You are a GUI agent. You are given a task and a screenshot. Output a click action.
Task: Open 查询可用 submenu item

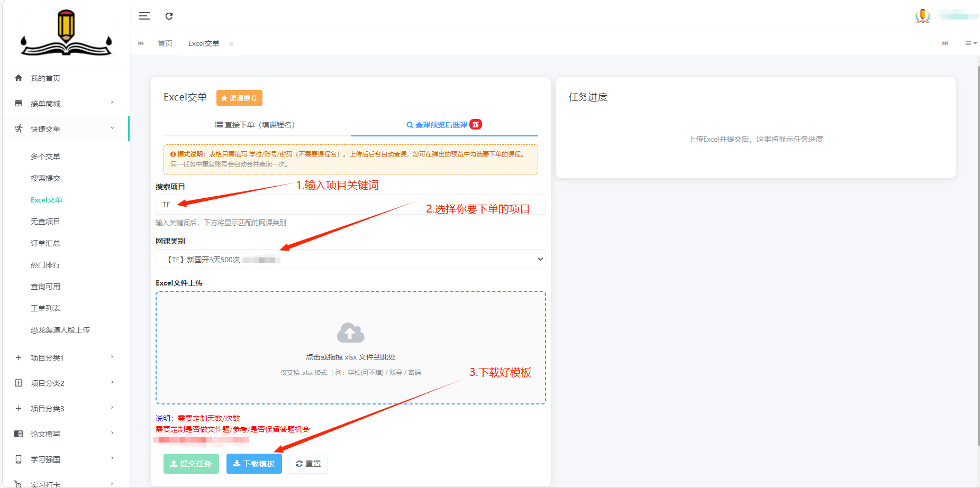click(x=46, y=287)
